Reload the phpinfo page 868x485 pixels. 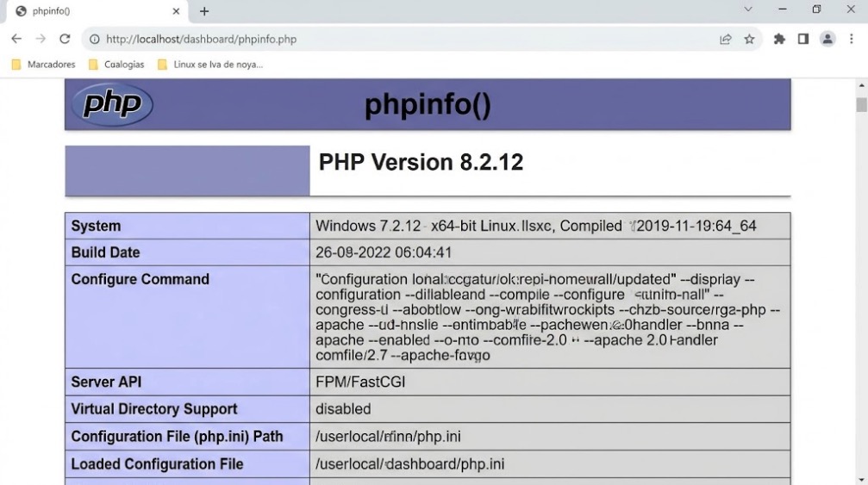(x=65, y=39)
